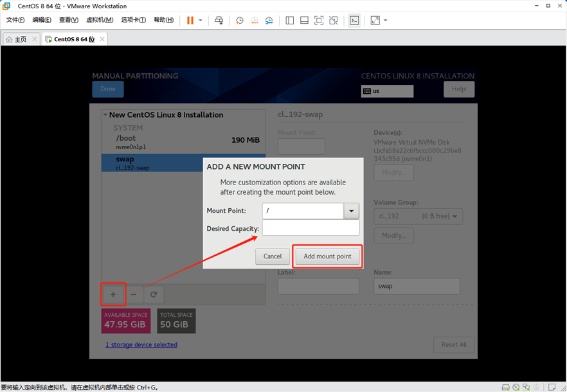Screen dimensions: 567x392
Task: Click the Desired Capacity input field
Action: click(x=310, y=228)
